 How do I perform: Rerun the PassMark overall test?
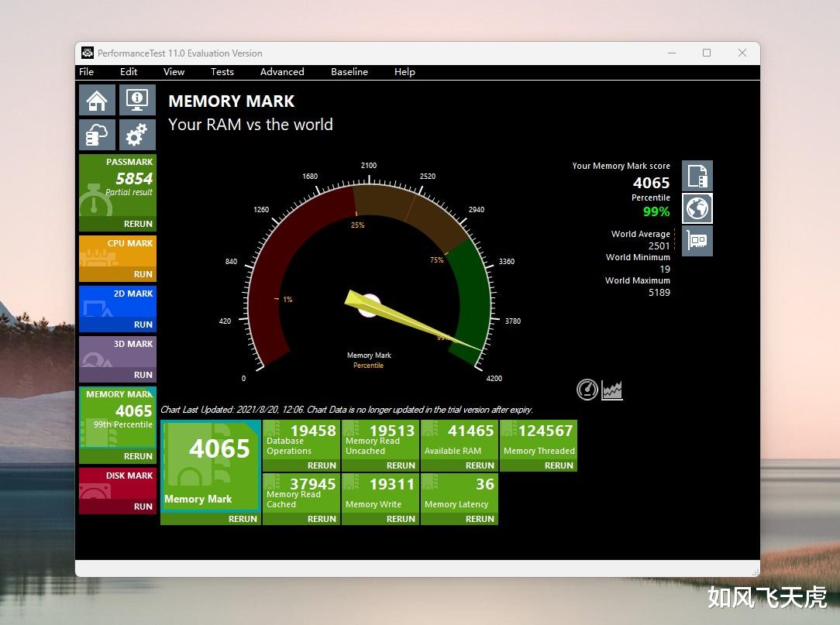pyautogui.click(x=138, y=224)
